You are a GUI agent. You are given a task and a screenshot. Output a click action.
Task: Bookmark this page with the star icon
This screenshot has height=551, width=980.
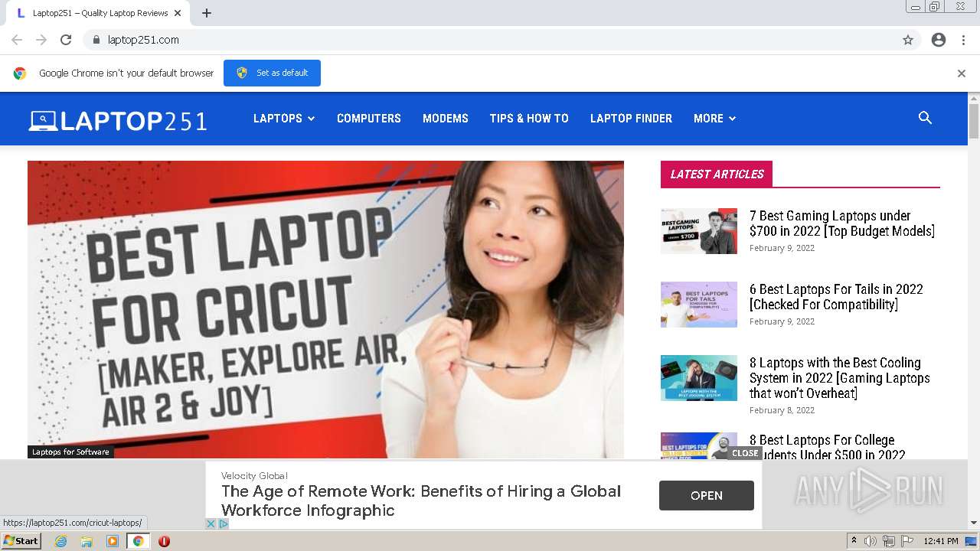[908, 40]
